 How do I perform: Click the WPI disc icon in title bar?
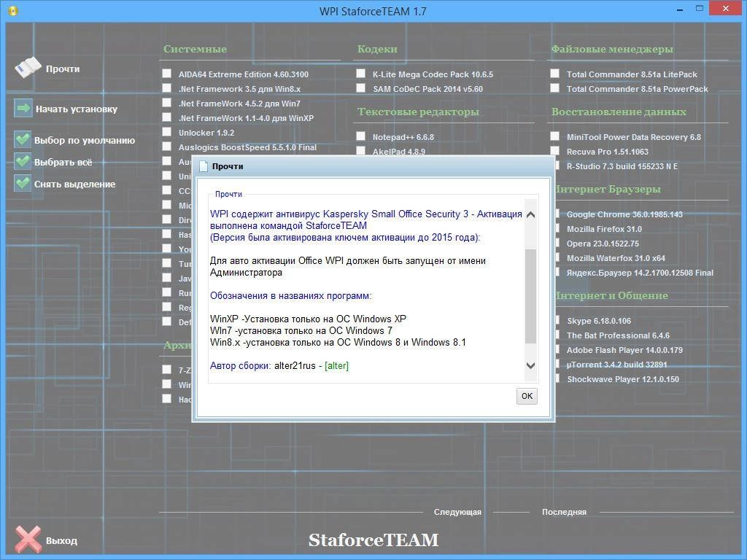click(x=12, y=10)
